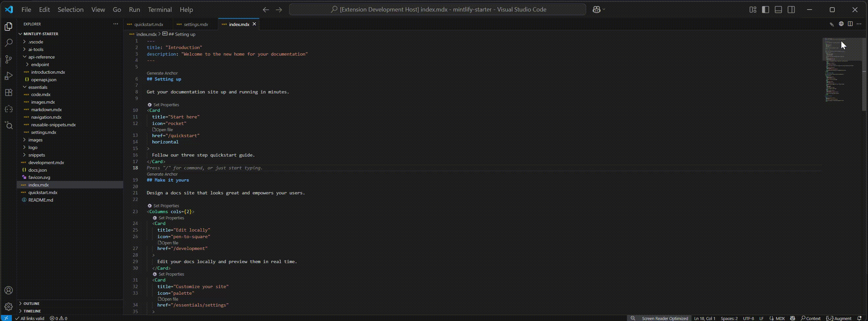Go back using the left arrow

[266, 10]
